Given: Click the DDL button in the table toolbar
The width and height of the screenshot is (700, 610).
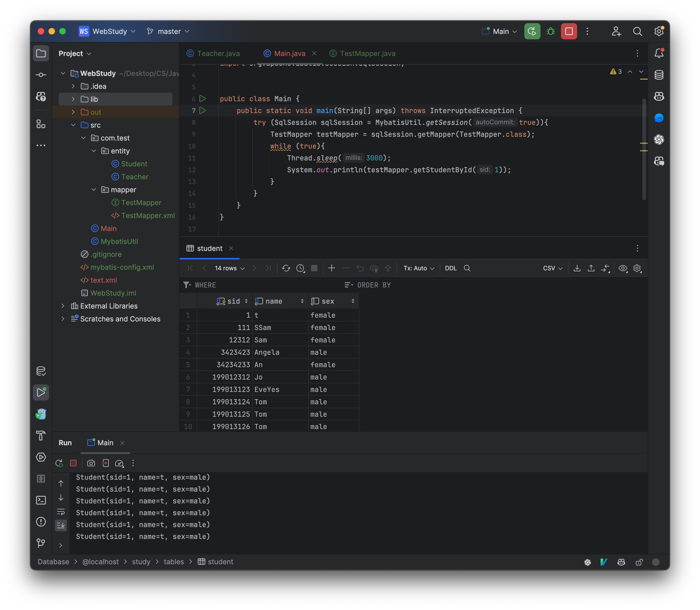Looking at the screenshot, I should [x=451, y=268].
